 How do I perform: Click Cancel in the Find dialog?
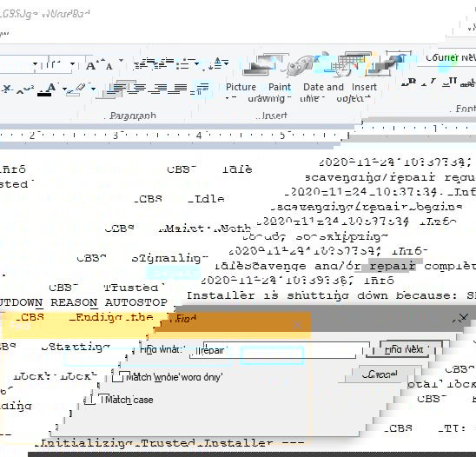tap(380, 374)
